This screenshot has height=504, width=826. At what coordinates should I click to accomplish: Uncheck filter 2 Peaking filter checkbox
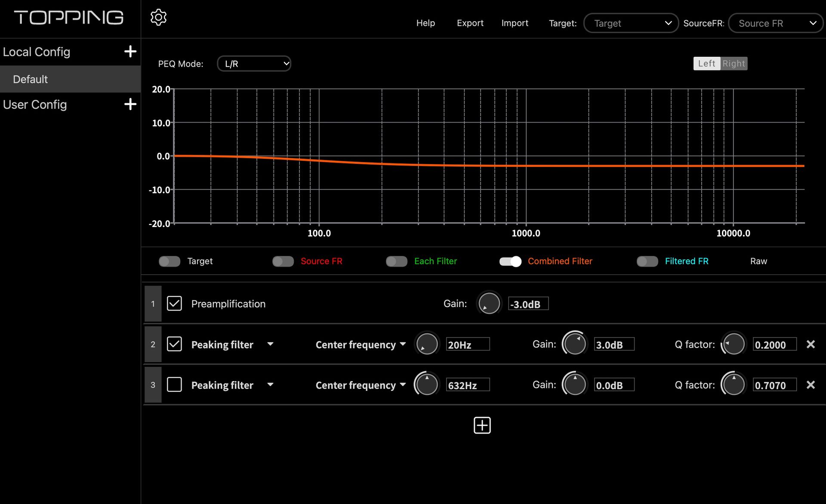click(174, 344)
